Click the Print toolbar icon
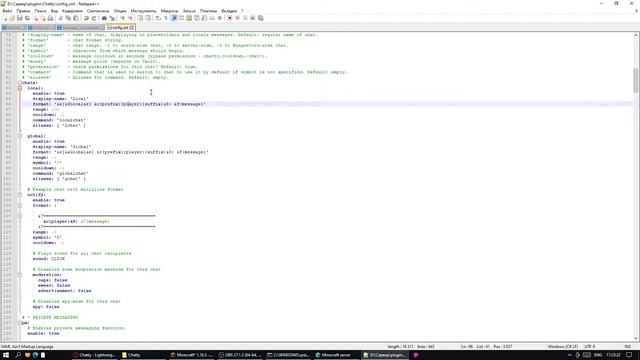 tap(50, 18)
